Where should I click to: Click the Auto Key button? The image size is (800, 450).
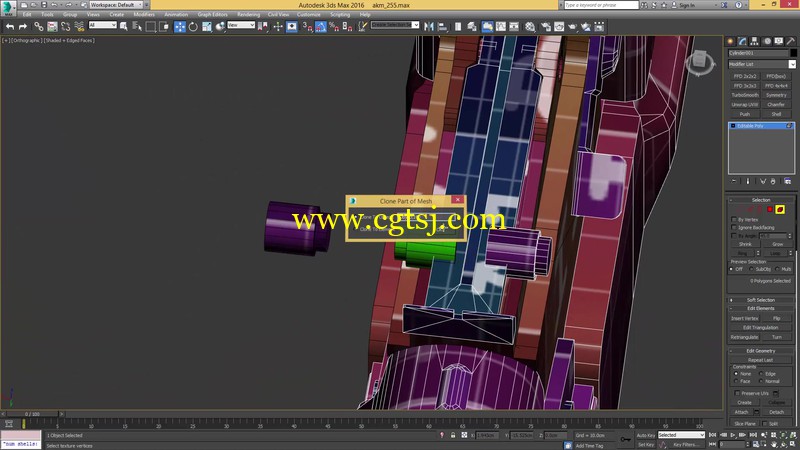pos(645,435)
